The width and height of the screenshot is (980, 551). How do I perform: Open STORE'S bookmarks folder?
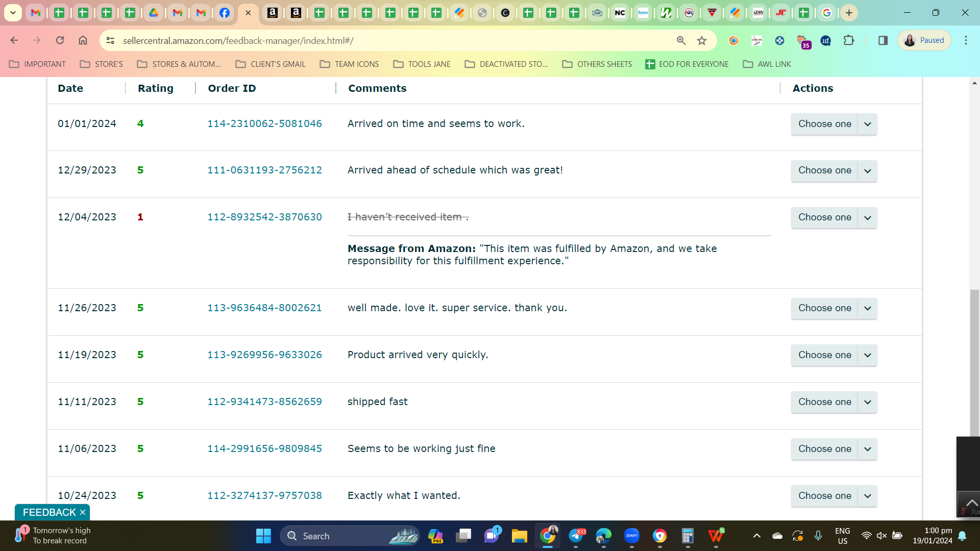[x=102, y=64]
